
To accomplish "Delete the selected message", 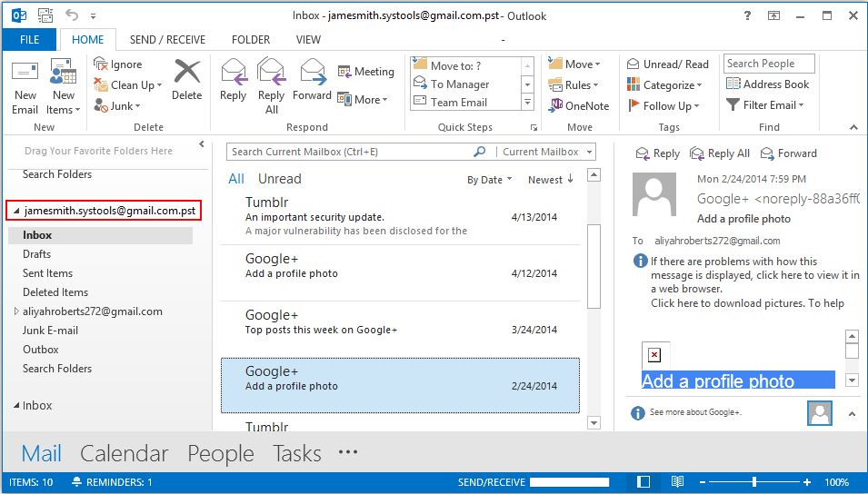I will point(187,80).
